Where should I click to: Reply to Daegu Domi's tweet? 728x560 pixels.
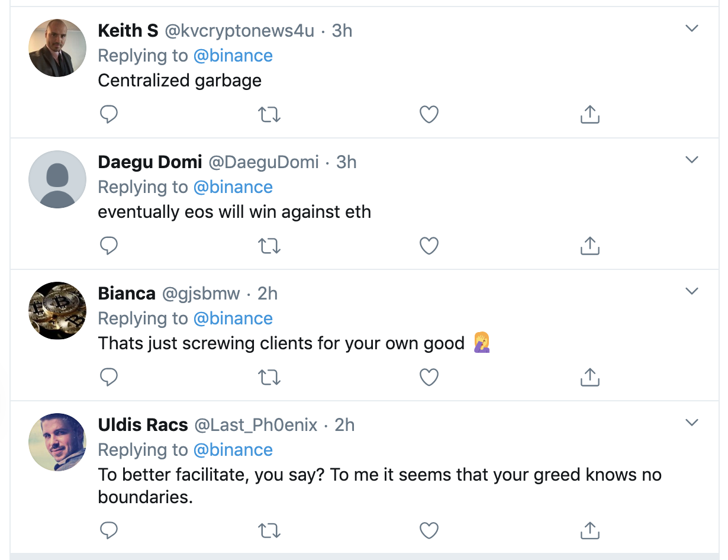click(109, 246)
